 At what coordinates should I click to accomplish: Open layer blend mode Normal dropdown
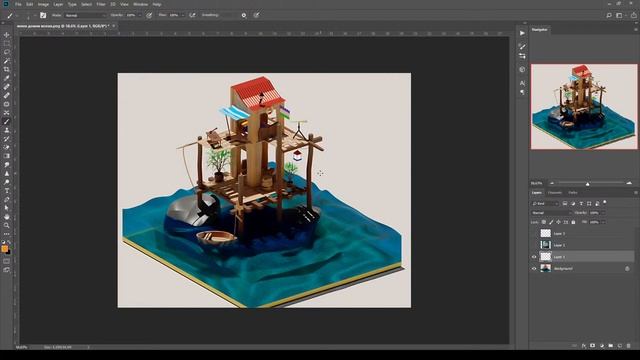tap(551, 213)
